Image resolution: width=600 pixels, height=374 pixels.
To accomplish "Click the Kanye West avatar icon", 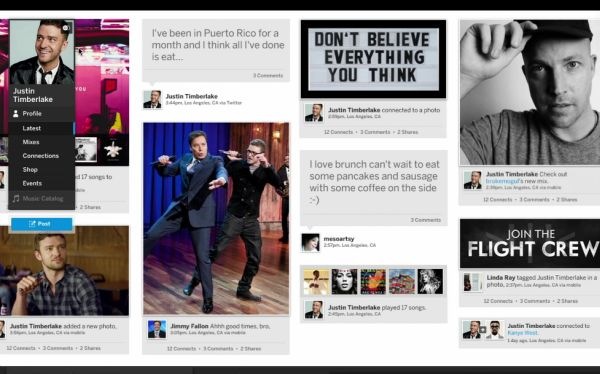I will coord(495,330).
